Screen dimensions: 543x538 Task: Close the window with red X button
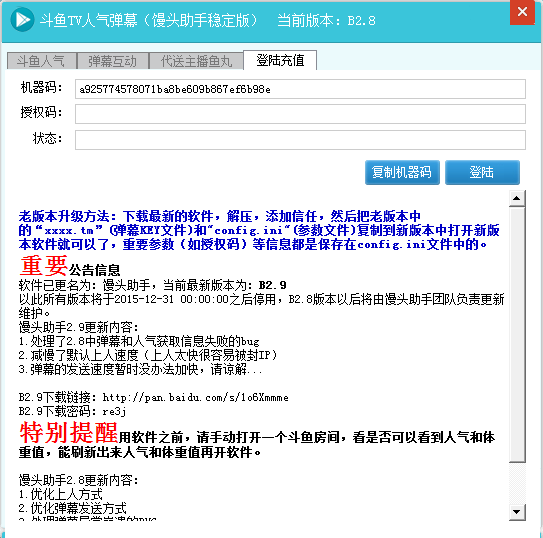coord(522,12)
